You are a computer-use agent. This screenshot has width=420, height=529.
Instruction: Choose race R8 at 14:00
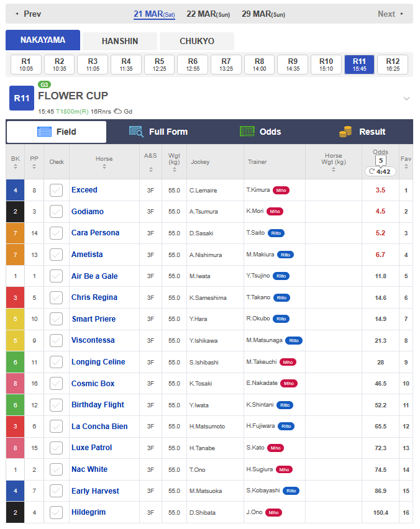point(259,65)
